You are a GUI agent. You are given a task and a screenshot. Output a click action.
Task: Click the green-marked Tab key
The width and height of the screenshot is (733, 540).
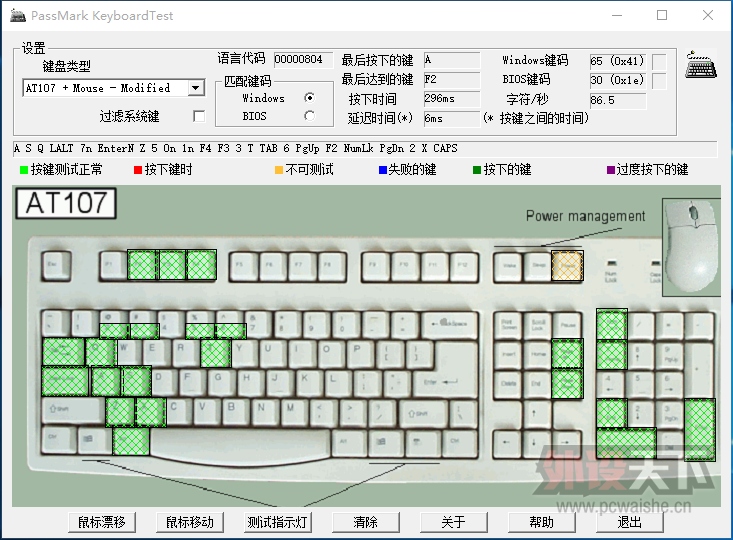point(63,352)
